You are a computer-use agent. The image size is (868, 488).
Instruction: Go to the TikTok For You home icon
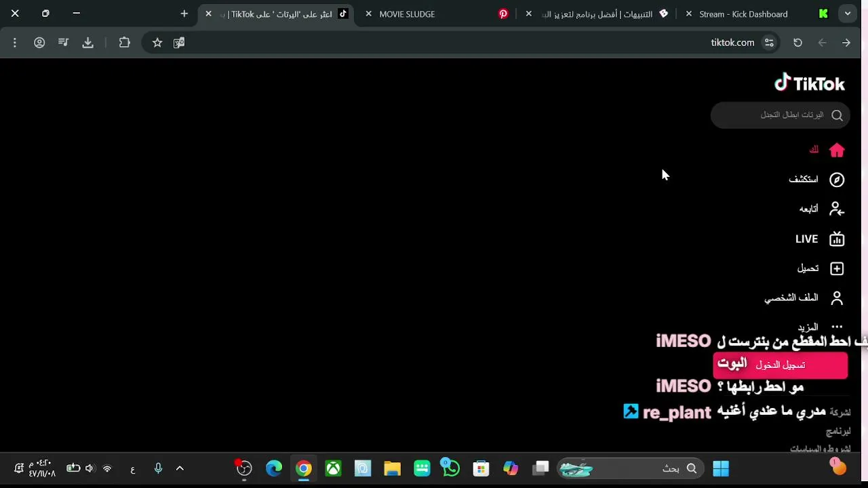(x=837, y=150)
